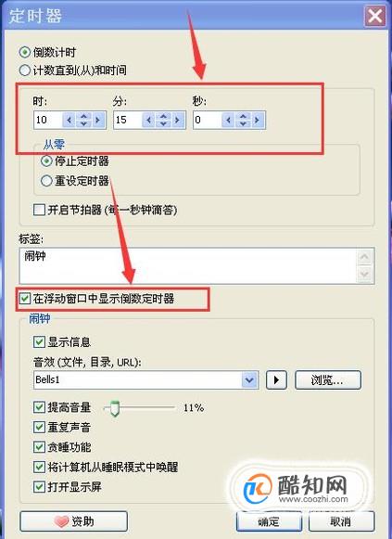
Task: Click into the 标签 label text box
Action: [188, 265]
